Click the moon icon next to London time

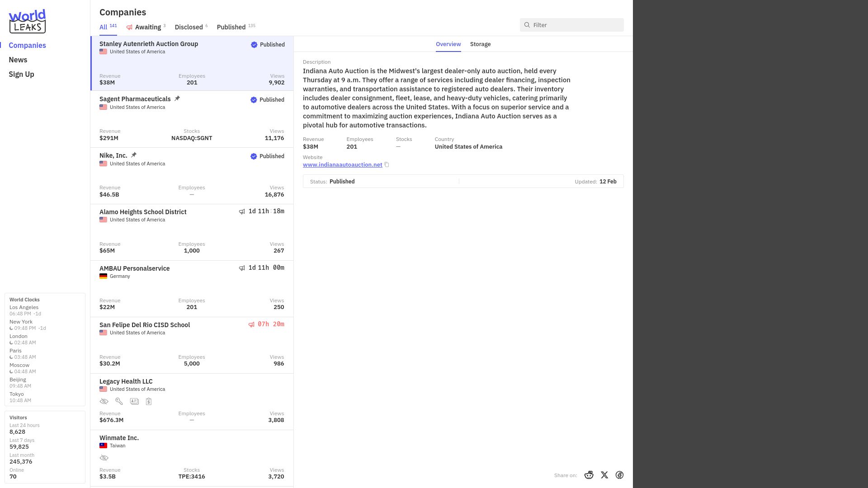point(11,343)
